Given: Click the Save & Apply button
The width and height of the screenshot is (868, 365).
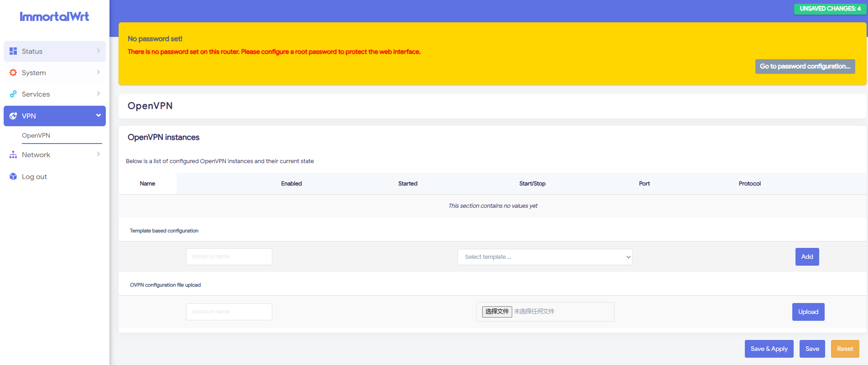Looking at the screenshot, I should point(769,349).
